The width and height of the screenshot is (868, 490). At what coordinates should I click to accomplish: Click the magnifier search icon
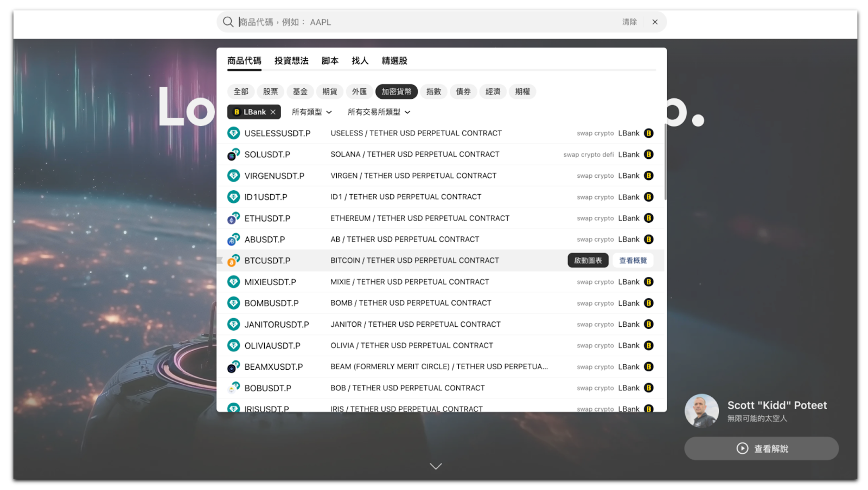228,22
